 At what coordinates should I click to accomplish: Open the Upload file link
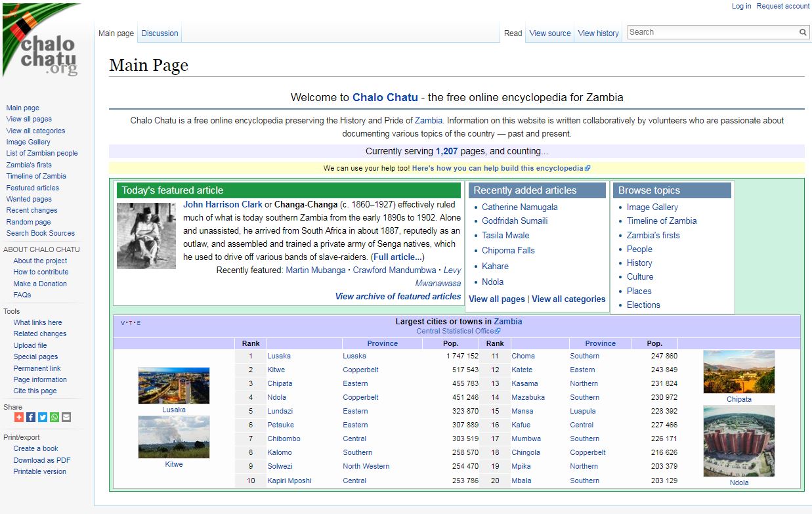[30, 345]
